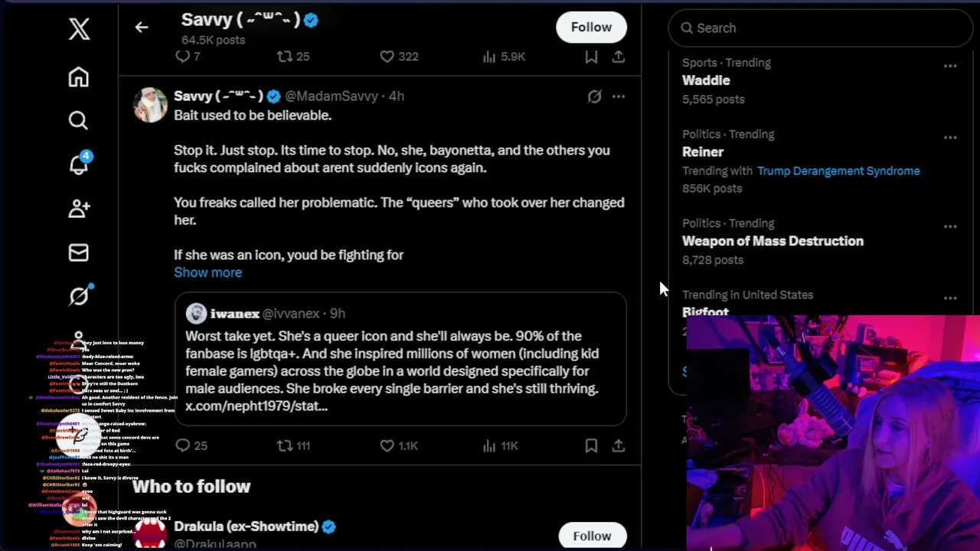Like the post with 1.1K likes
The width and height of the screenshot is (980, 551).
[387, 445]
